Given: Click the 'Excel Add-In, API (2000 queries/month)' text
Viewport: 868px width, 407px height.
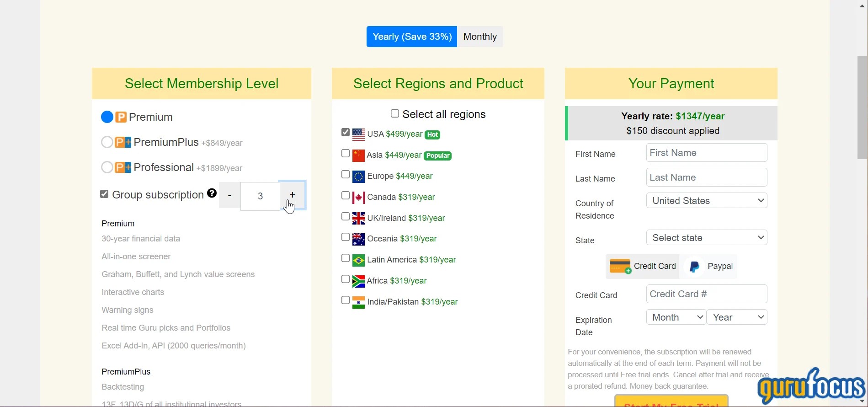Looking at the screenshot, I should pyautogui.click(x=174, y=346).
